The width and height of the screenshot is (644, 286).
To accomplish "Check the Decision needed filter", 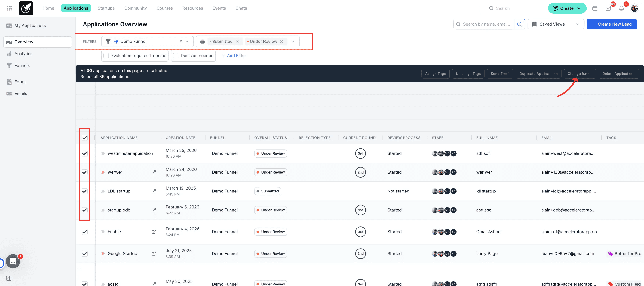I will click(x=176, y=56).
